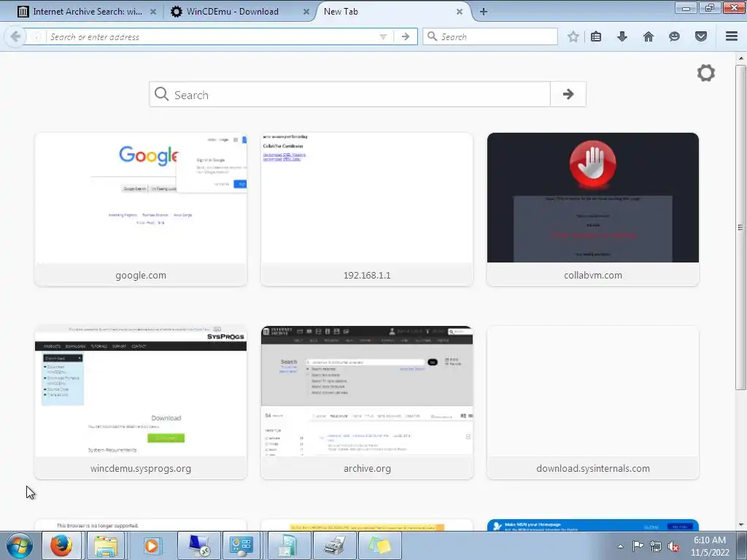Click the muted volume tray icon

pos(673,546)
